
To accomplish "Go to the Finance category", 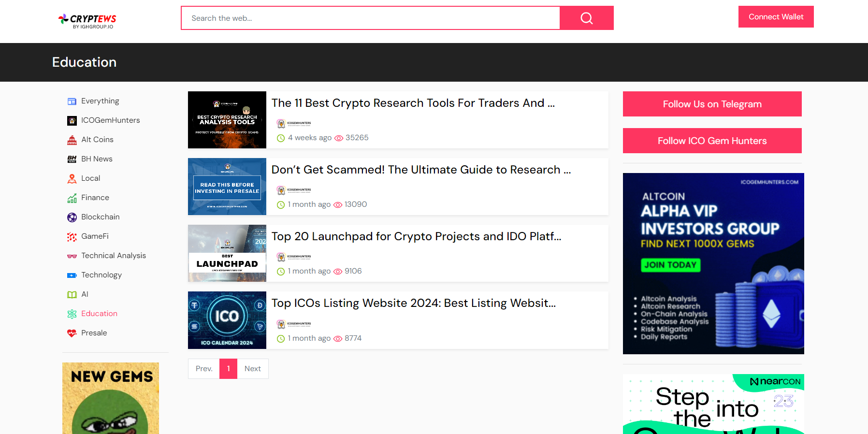I will 95,198.
